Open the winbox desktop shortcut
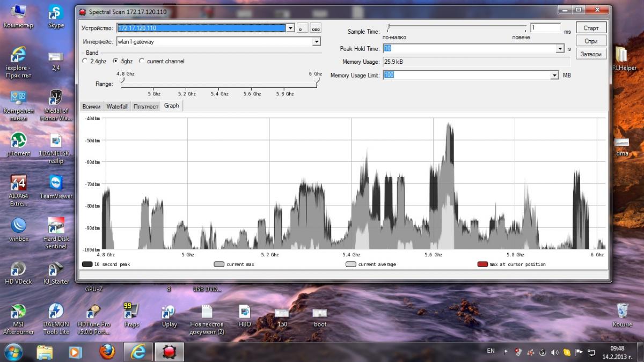 [18, 226]
